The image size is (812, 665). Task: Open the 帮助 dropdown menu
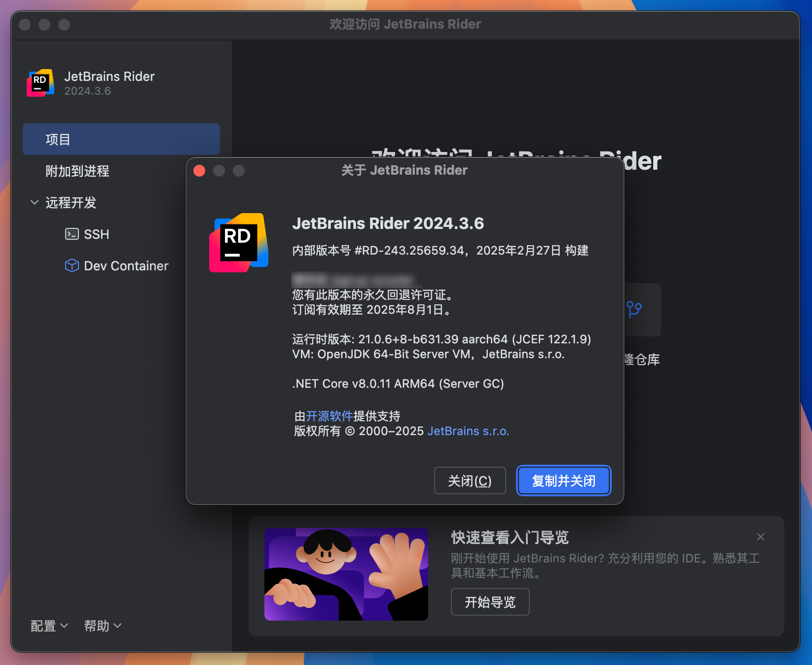[103, 626]
